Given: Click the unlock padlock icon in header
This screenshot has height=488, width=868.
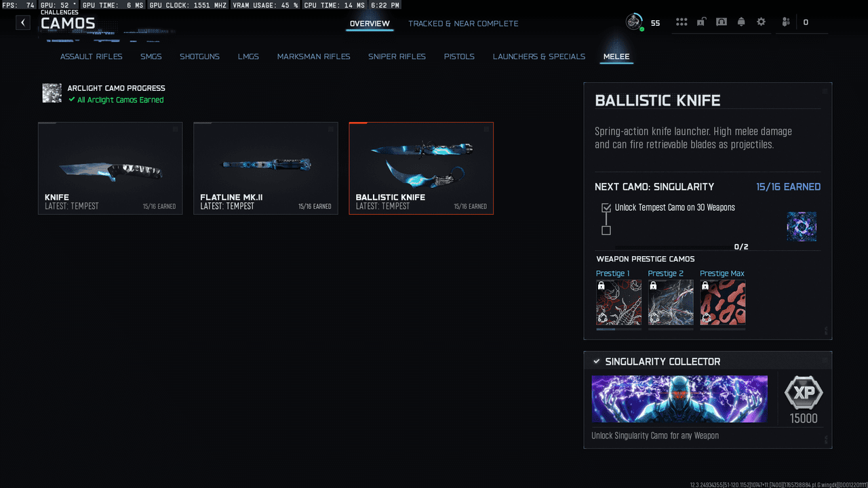Looking at the screenshot, I should 701,22.
